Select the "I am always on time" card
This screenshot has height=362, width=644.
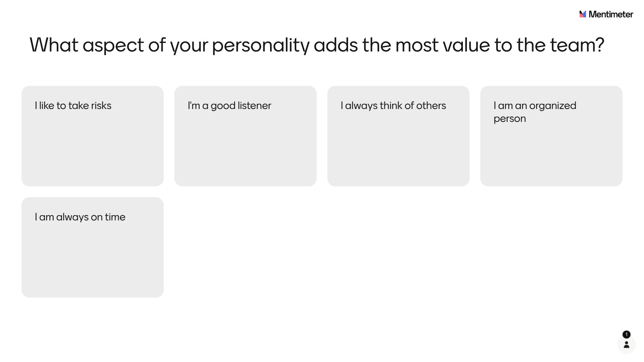pos(93,247)
